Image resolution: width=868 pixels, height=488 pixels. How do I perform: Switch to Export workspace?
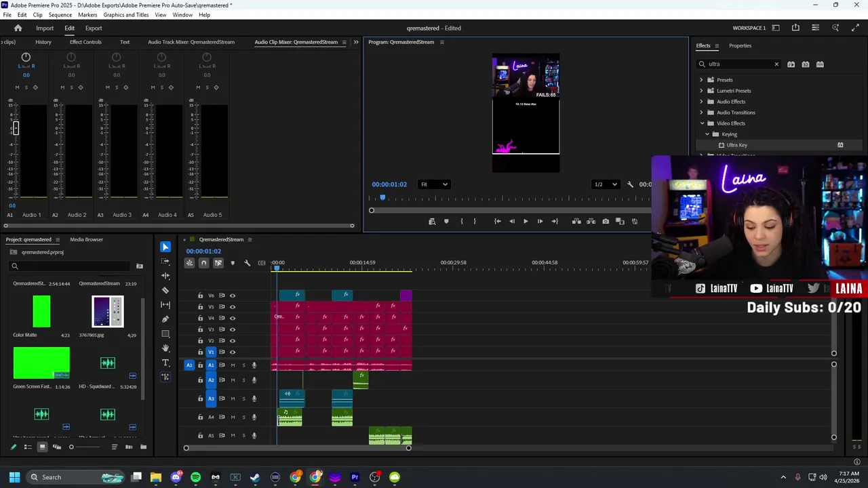coord(94,28)
